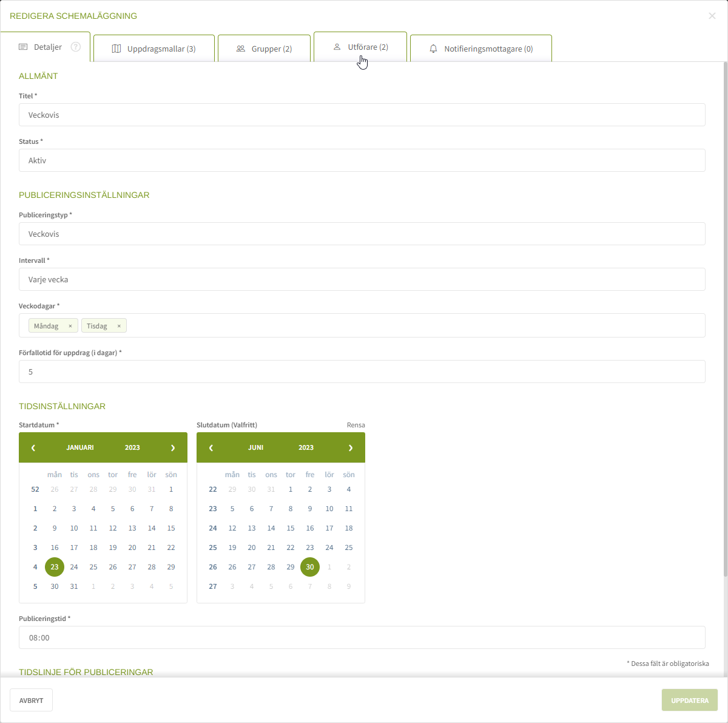
Task: Open the Notifieringsmottagare (0) tab
Action: point(481,49)
